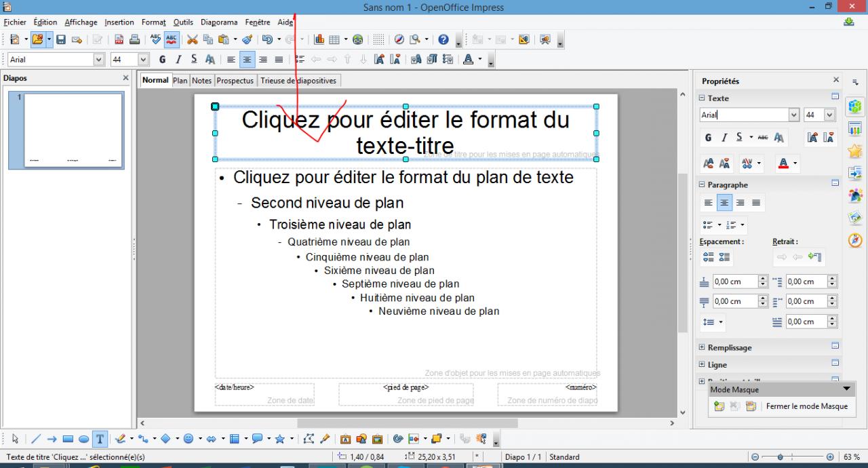Export directly as PDF
Viewport: 868px width, 468px height.
tap(119, 40)
